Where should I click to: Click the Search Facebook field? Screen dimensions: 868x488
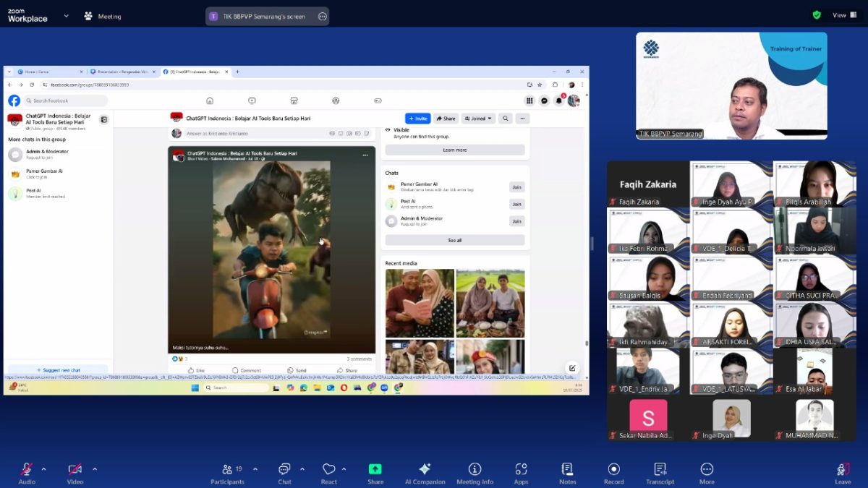(65, 100)
